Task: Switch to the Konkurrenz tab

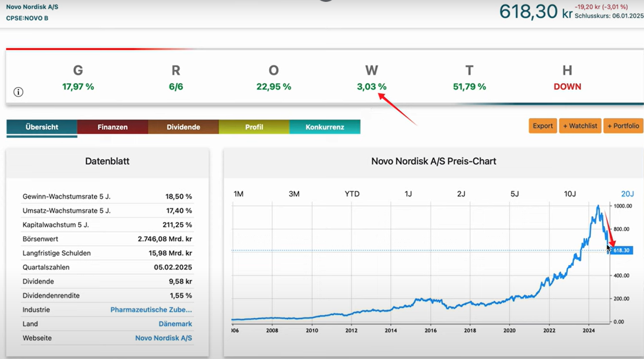Action: [x=325, y=127]
